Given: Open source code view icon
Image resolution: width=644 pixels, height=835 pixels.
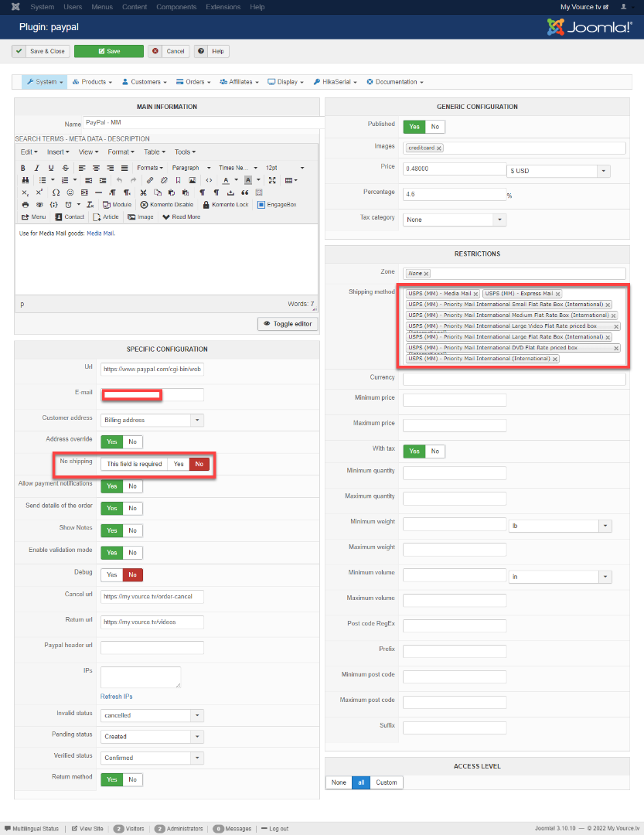Looking at the screenshot, I should coord(209,180).
